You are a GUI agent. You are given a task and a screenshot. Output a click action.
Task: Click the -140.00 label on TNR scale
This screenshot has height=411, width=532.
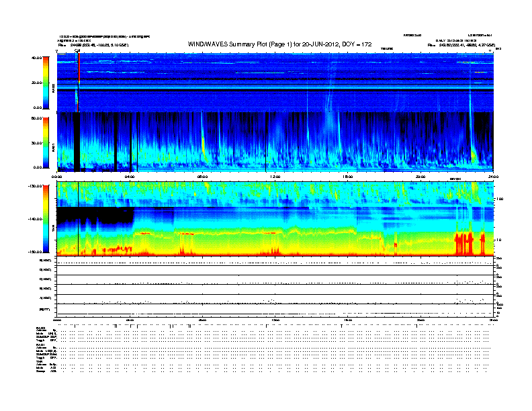click(35, 219)
